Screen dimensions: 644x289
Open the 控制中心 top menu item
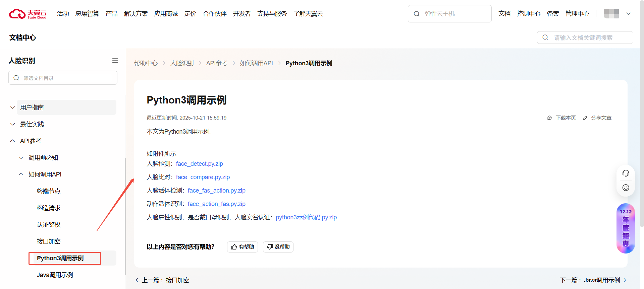click(x=528, y=14)
